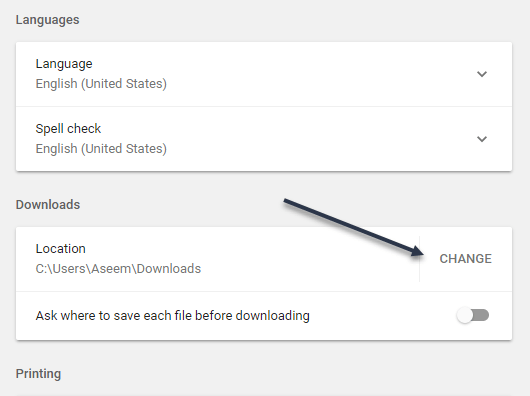The image size is (530, 396).
Task: Click the dark arrowhead pointing at CHANGE
Action: point(417,251)
